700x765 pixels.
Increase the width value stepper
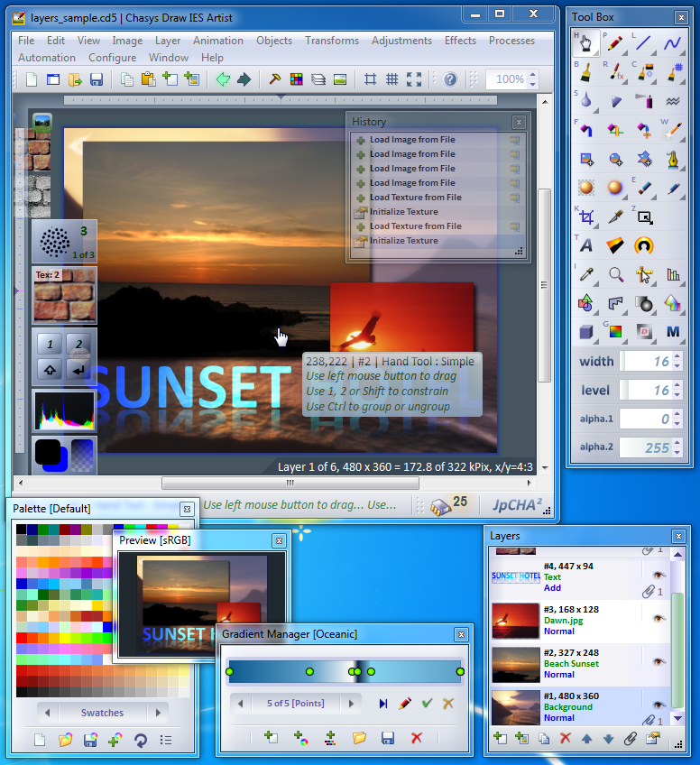pyautogui.click(x=677, y=357)
